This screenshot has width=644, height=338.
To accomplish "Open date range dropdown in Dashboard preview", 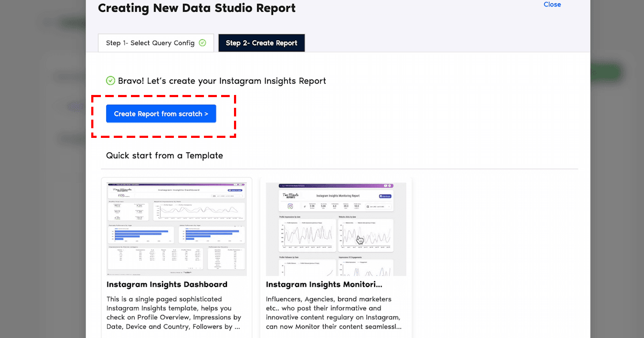I will [227, 196].
